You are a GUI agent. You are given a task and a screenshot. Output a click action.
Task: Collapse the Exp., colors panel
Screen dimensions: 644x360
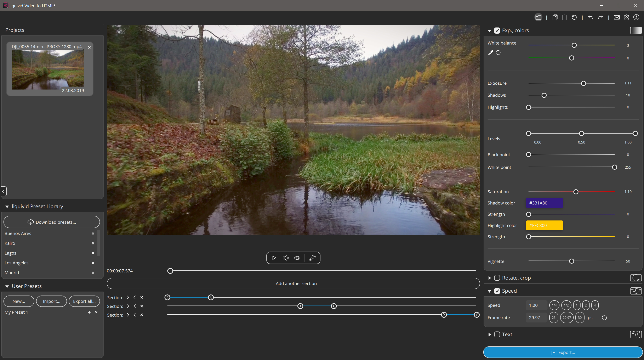[x=490, y=30]
